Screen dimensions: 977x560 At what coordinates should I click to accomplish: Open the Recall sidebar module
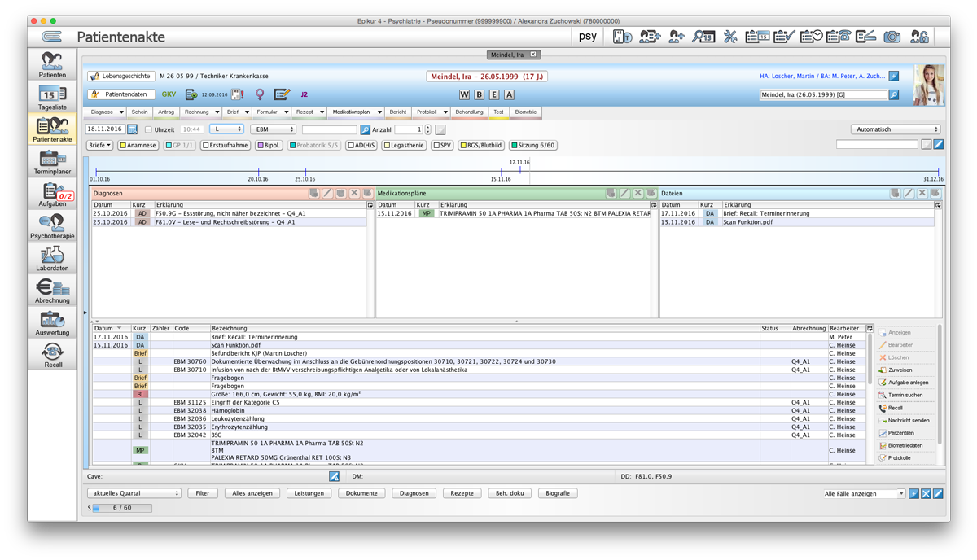coord(52,356)
